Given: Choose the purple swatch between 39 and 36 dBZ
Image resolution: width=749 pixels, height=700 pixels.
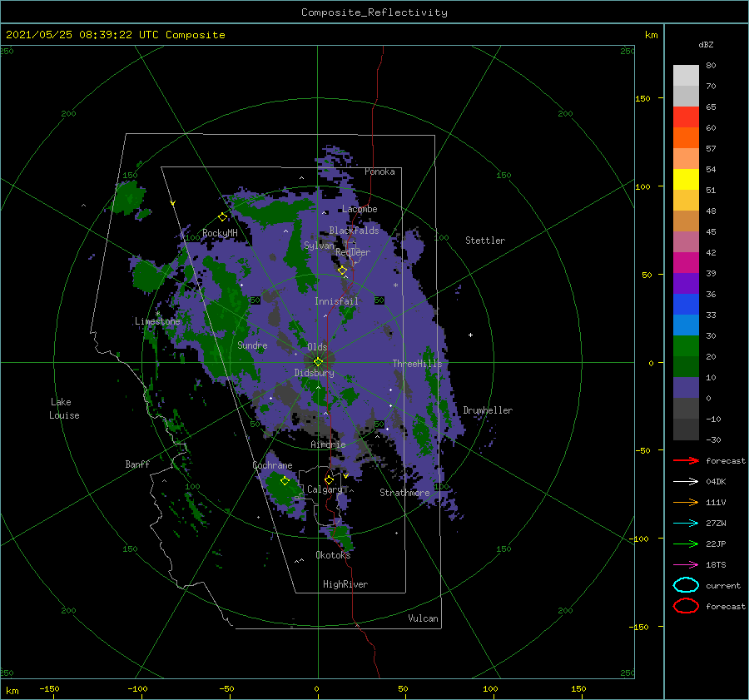Looking at the screenshot, I should click(686, 283).
